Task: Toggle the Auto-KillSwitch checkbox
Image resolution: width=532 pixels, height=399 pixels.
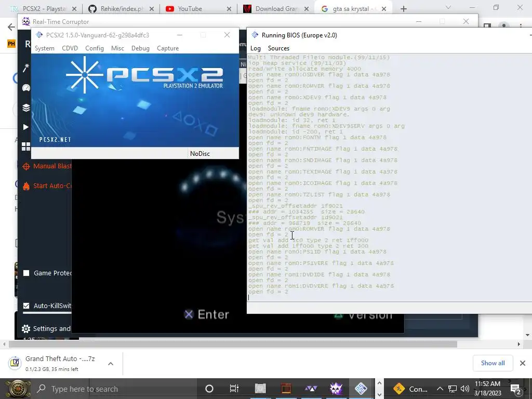Action: pyautogui.click(x=26, y=305)
